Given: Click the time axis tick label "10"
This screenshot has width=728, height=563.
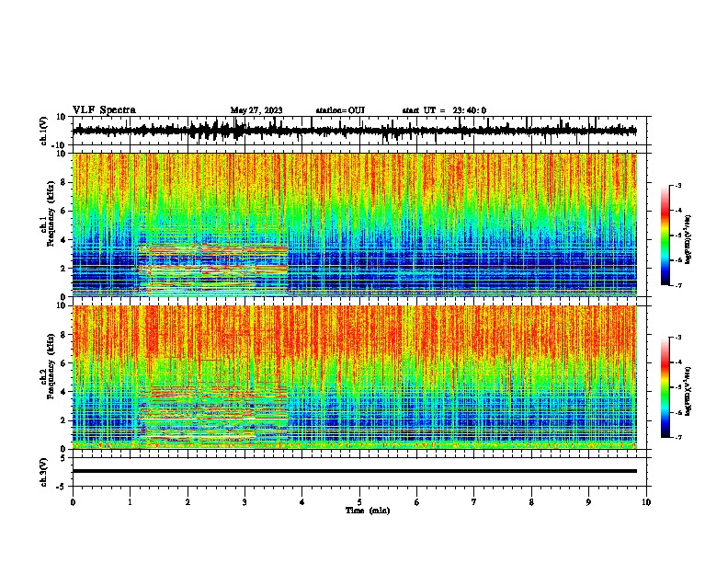Looking at the screenshot, I should 646,502.
